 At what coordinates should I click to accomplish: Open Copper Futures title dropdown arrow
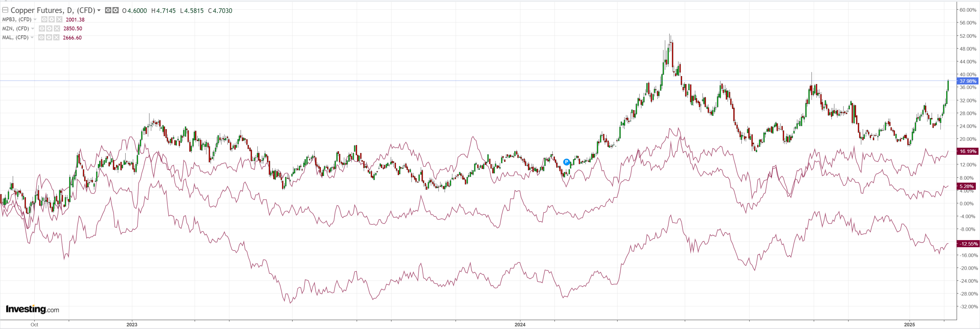(x=99, y=10)
